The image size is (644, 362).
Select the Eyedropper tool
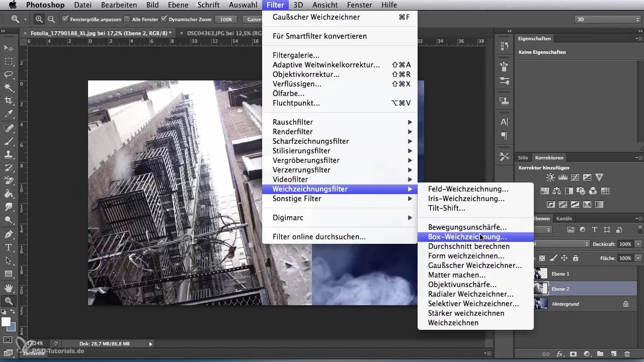(9, 115)
